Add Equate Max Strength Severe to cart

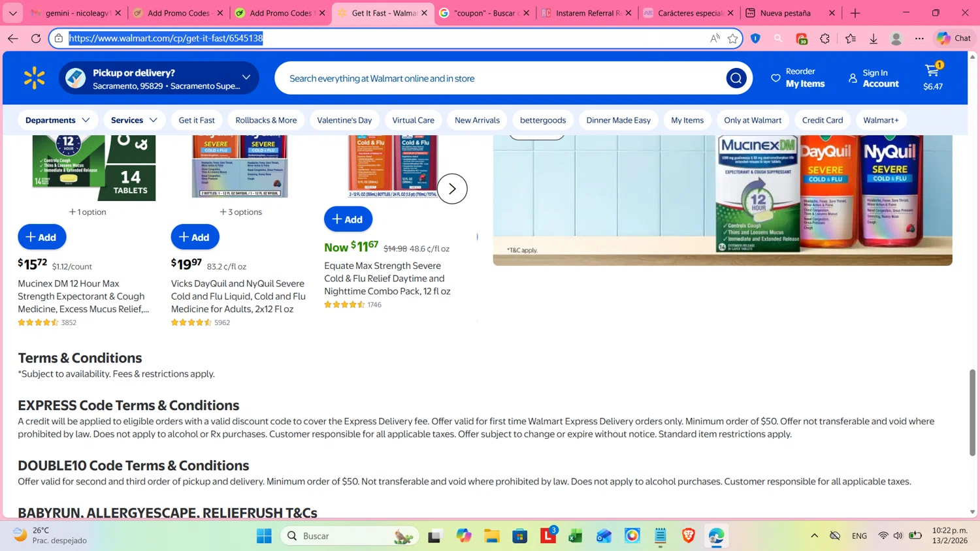348,219
